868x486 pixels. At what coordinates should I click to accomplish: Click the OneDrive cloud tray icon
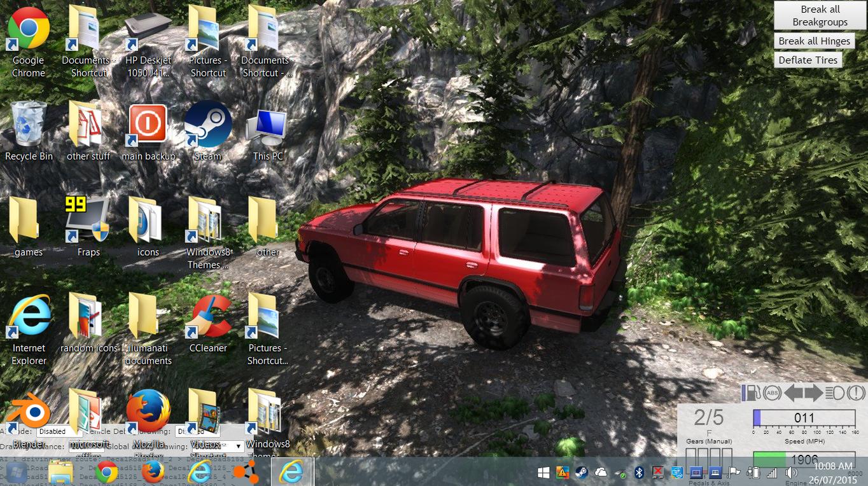tap(601, 473)
